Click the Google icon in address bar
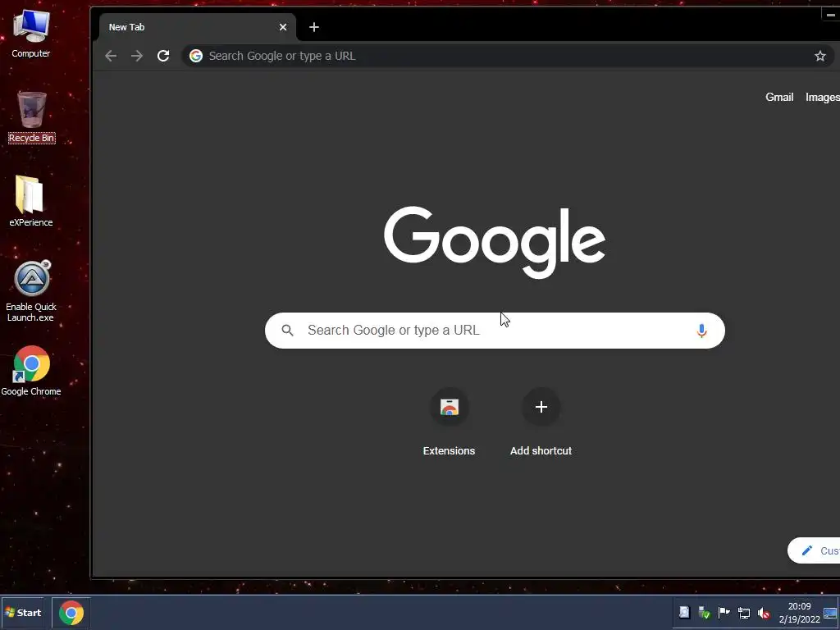The width and height of the screenshot is (840, 630). (196, 56)
